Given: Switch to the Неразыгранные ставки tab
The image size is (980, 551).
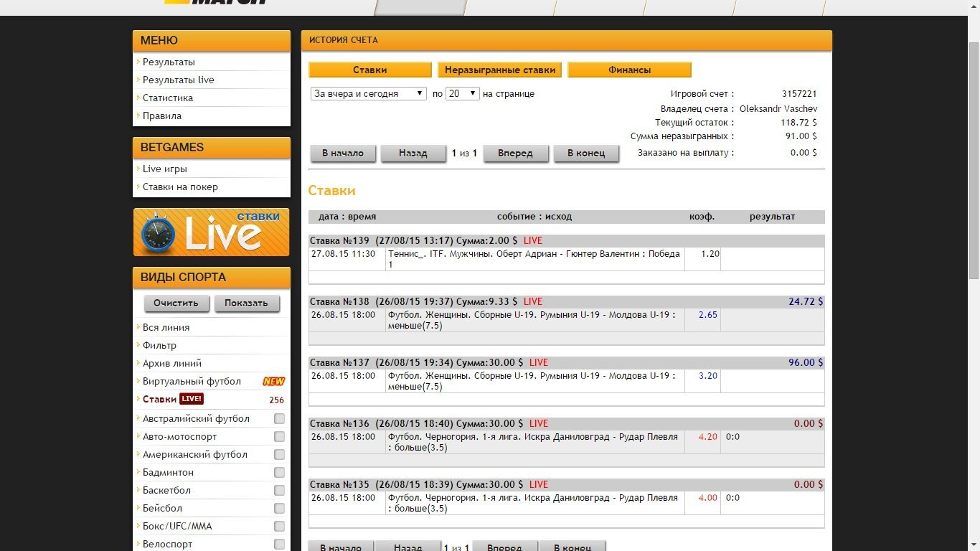Looking at the screenshot, I should (x=499, y=70).
